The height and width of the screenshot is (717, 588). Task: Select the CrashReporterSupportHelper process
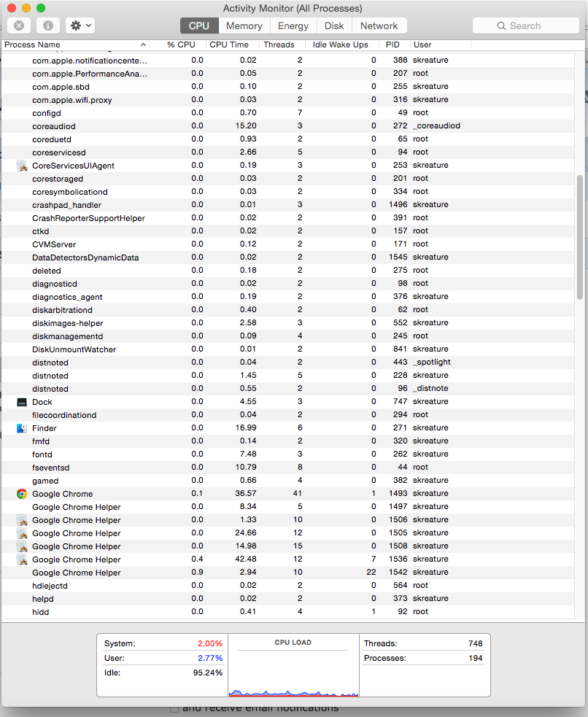coord(288,217)
